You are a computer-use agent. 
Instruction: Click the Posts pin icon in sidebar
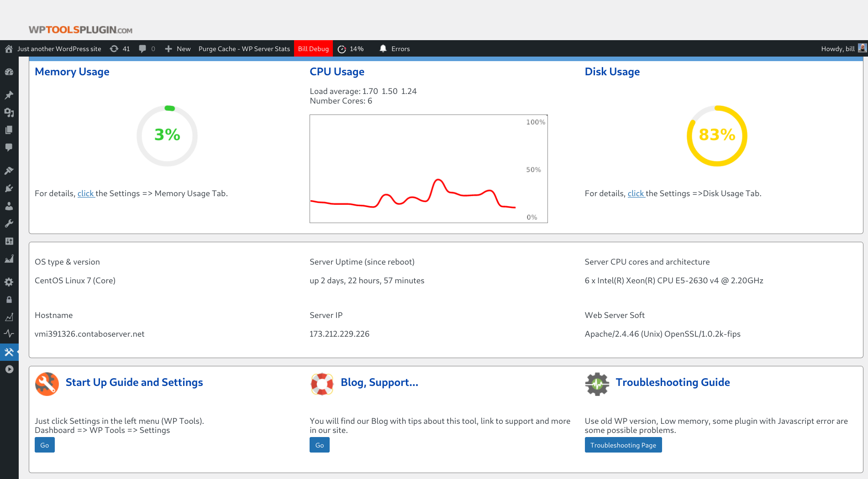pyautogui.click(x=9, y=95)
